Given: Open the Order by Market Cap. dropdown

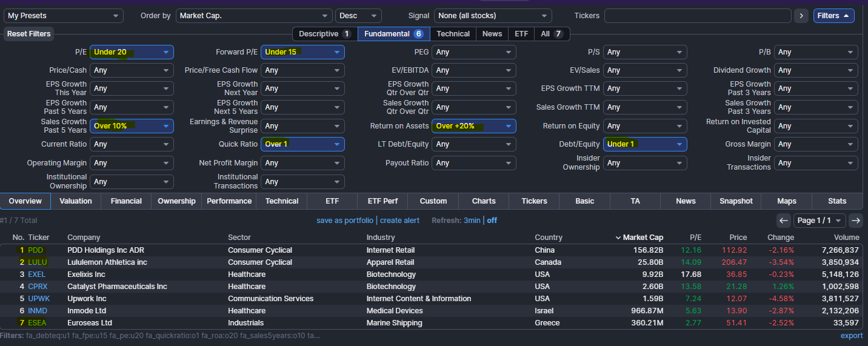Looking at the screenshot, I should pyautogui.click(x=254, y=16).
